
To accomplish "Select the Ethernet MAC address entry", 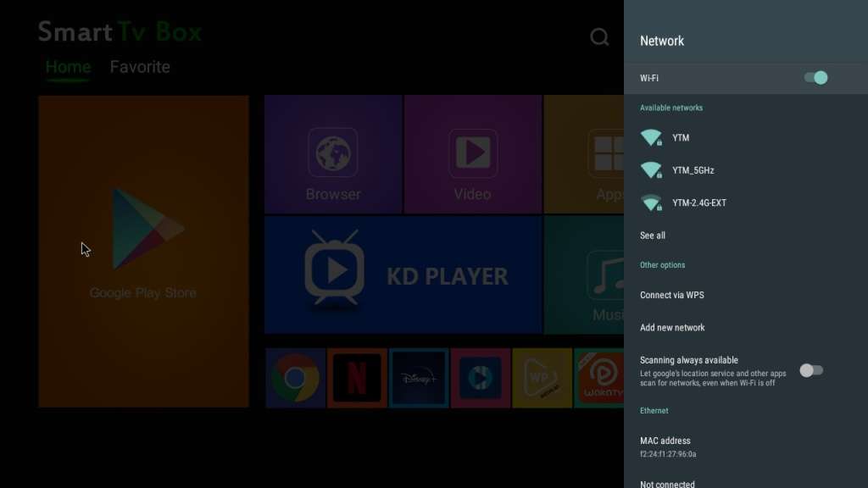I will click(x=667, y=446).
